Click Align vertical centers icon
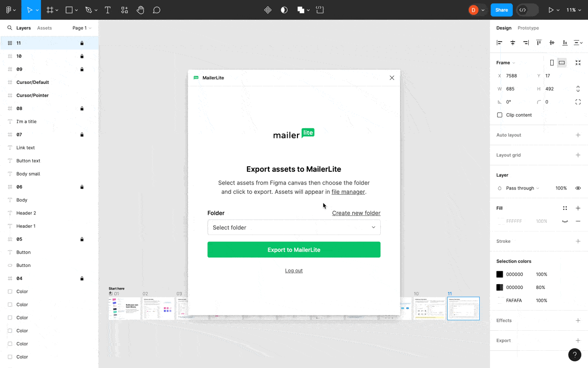This screenshot has width=588, height=368. pos(552,43)
